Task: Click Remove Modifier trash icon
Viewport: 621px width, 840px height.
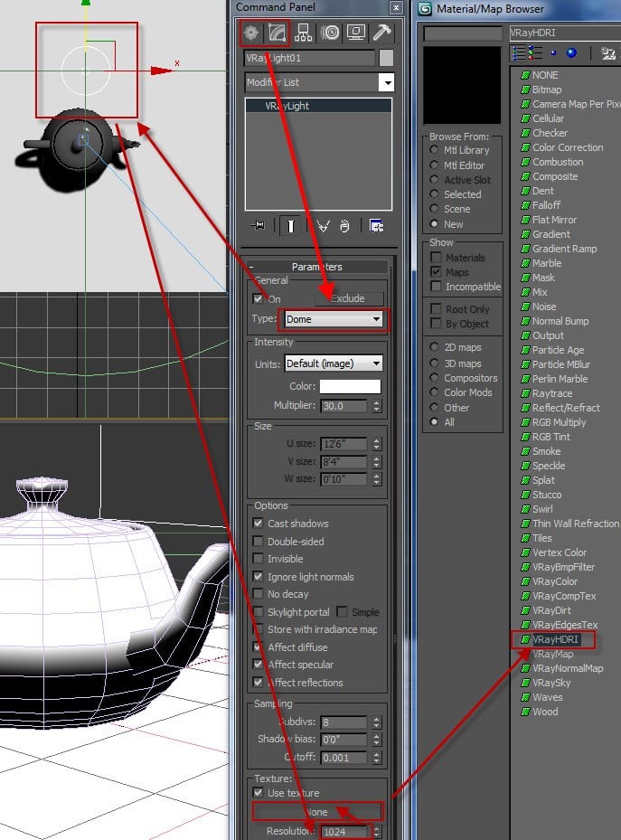Action: pyautogui.click(x=344, y=226)
